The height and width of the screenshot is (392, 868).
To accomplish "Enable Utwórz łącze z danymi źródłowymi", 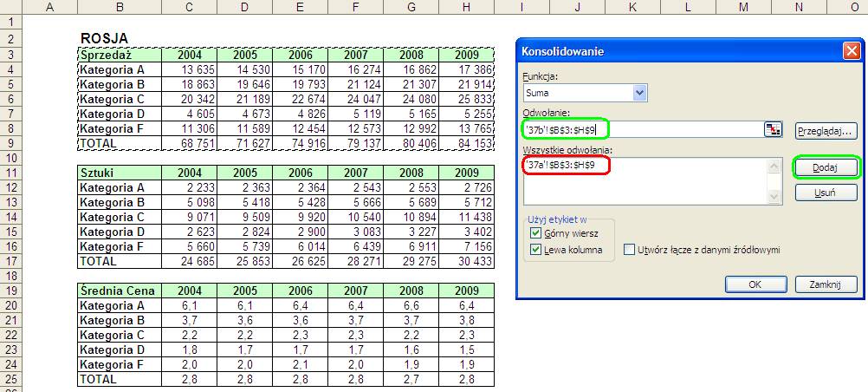I will point(629,250).
